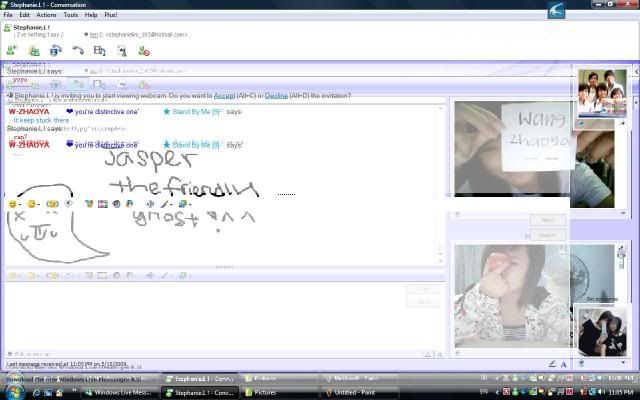Screen dimensions: 640x400
Task: Expand the winks dropdown arrow
Action: (x=39, y=204)
